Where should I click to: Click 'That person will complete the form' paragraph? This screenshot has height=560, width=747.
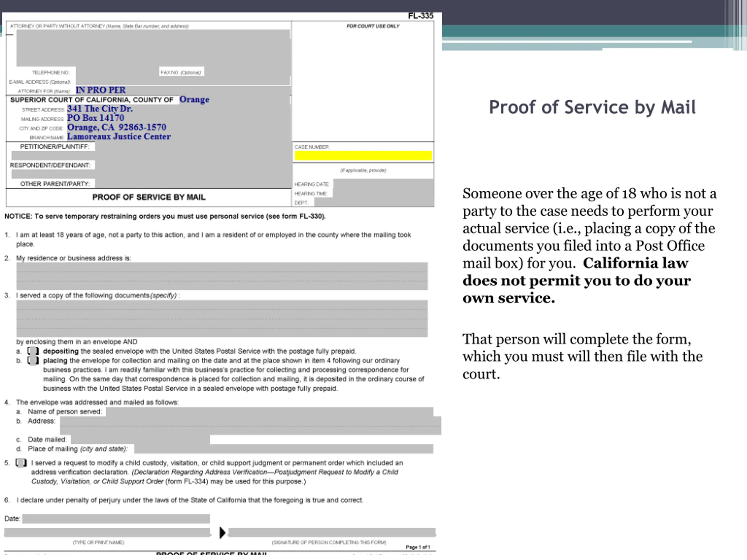point(582,356)
